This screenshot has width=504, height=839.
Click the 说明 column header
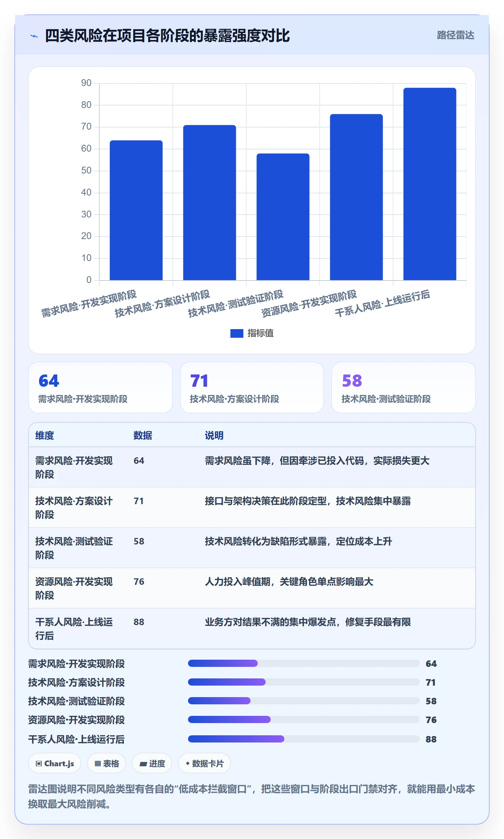pos(214,435)
